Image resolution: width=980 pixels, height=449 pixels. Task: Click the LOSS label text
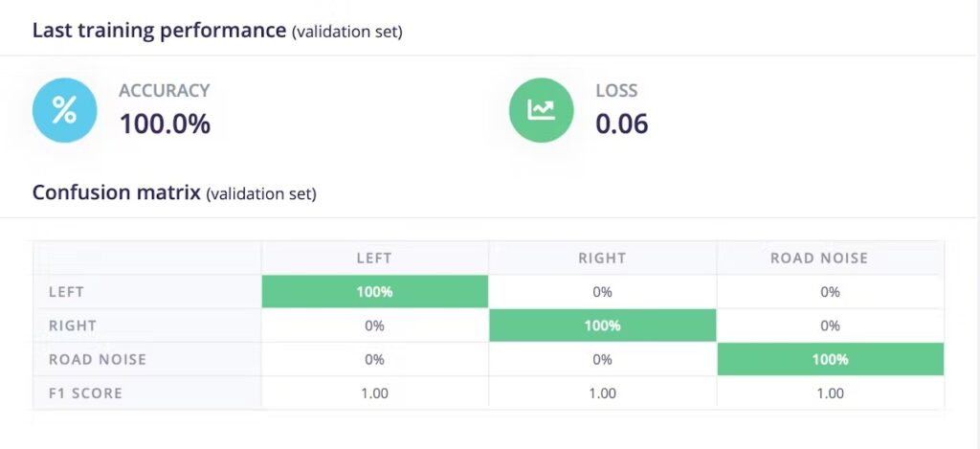point(616,91)
